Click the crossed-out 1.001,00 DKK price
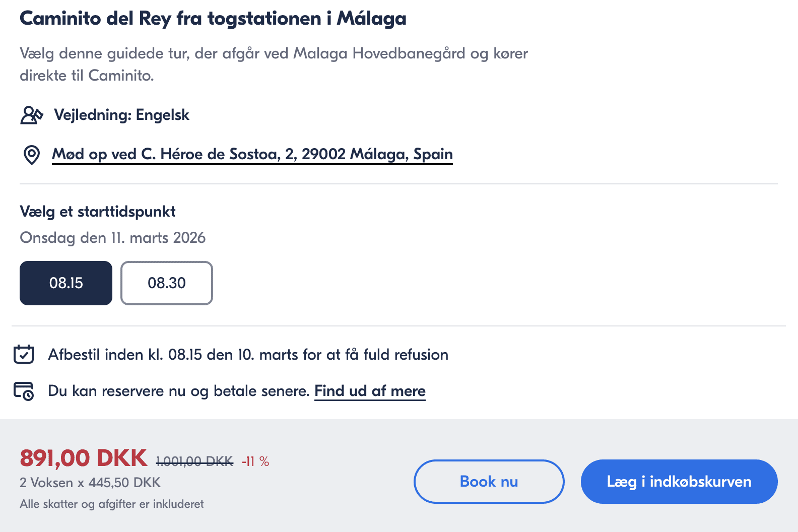The height and width of the screenshot is (532, 798). pos(194,461)
